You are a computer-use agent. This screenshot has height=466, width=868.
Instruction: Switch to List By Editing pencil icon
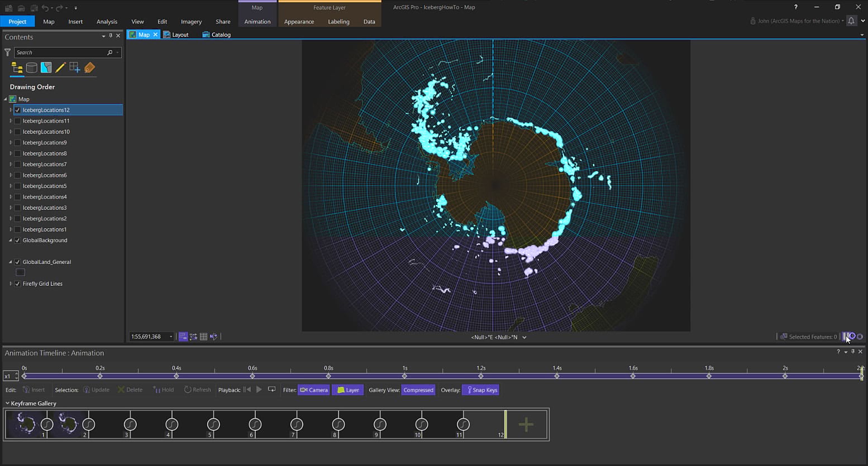click(60, 68)
